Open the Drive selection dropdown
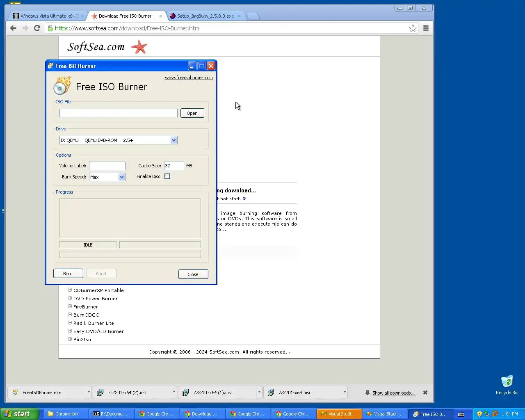525x420 pixels. 173,140
